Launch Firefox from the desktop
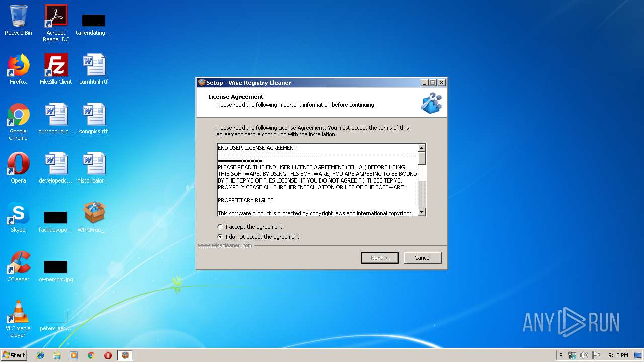Image resolution: width=644 pixels, height=362 pixels. pyautogui.click(x=18, y=69)
